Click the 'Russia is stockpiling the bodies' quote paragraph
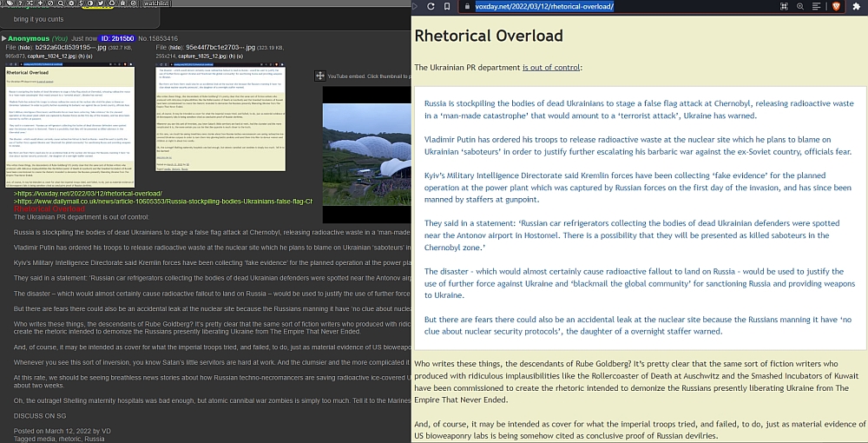The image size is (868, 443). pyautogui.click(x=640, y=109)
